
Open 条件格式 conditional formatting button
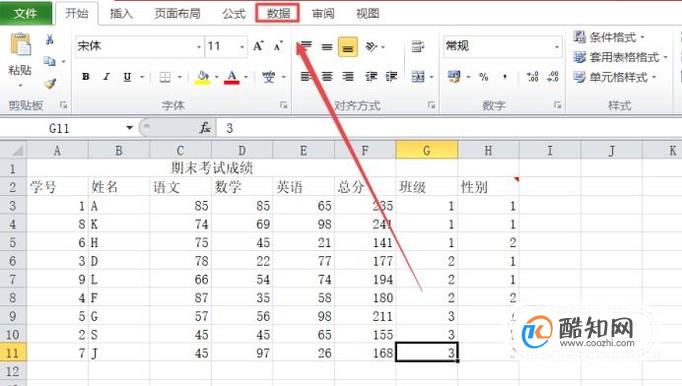pos(608,37)
